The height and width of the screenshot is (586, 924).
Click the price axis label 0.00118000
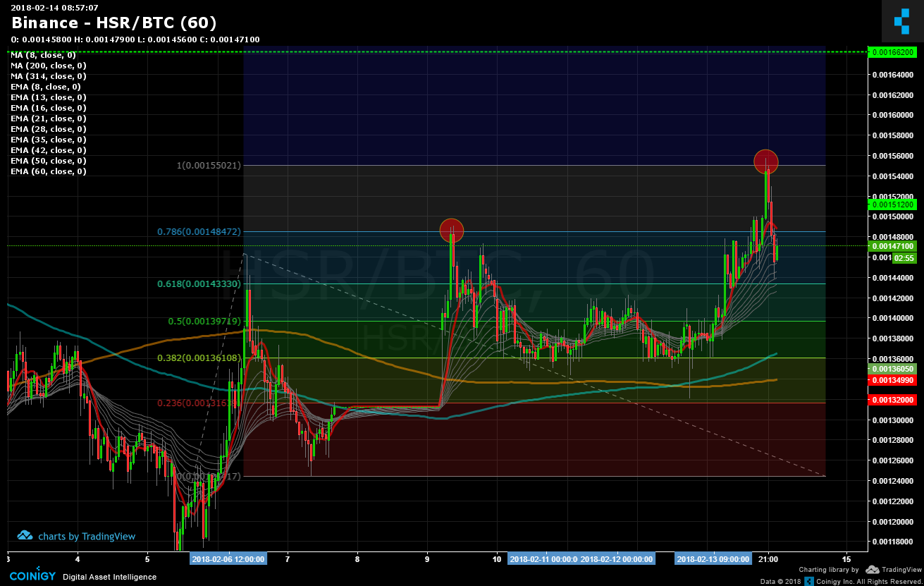[x=893, y=542]
